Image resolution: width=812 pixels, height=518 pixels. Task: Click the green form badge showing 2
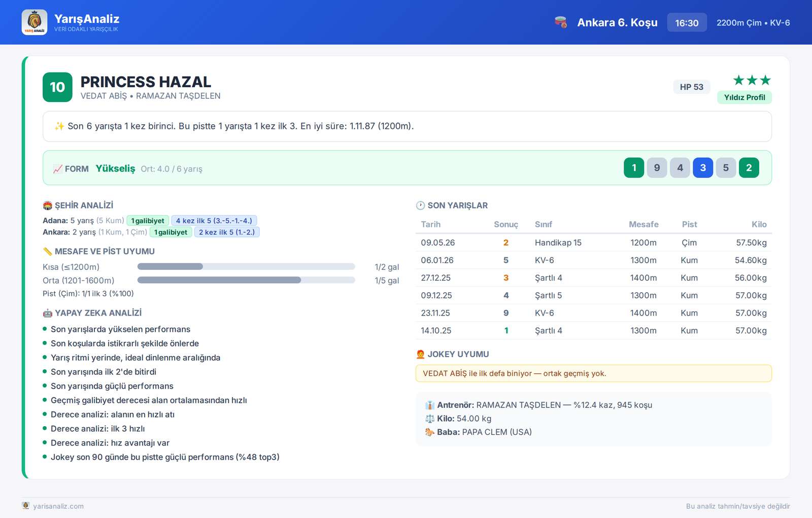click(749, 168)
